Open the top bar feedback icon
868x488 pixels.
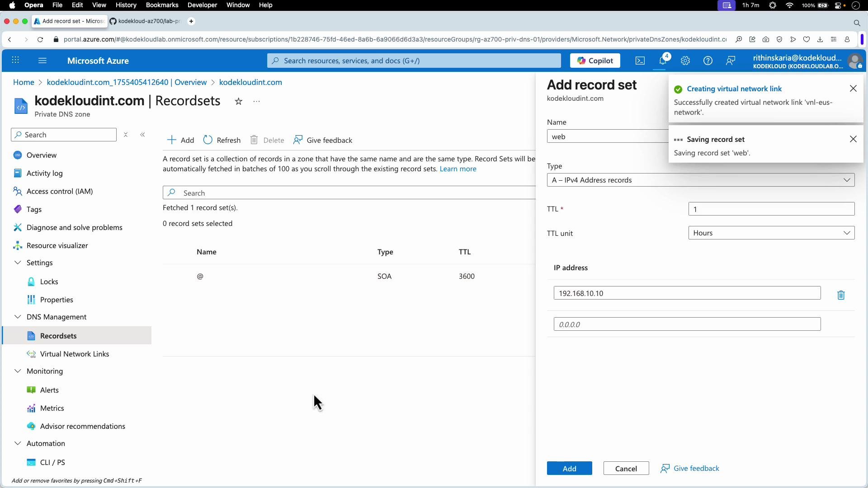pos(731,61)
